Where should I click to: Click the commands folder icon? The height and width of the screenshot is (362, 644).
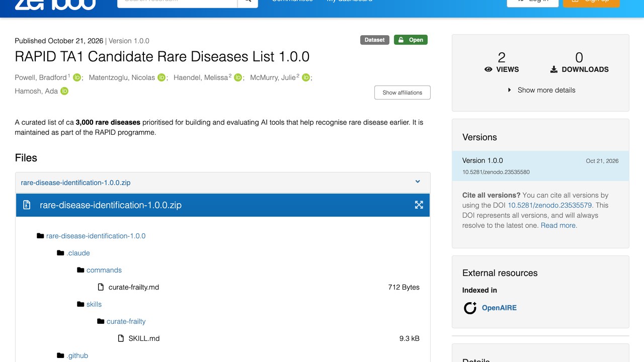(x=80, y=270)
